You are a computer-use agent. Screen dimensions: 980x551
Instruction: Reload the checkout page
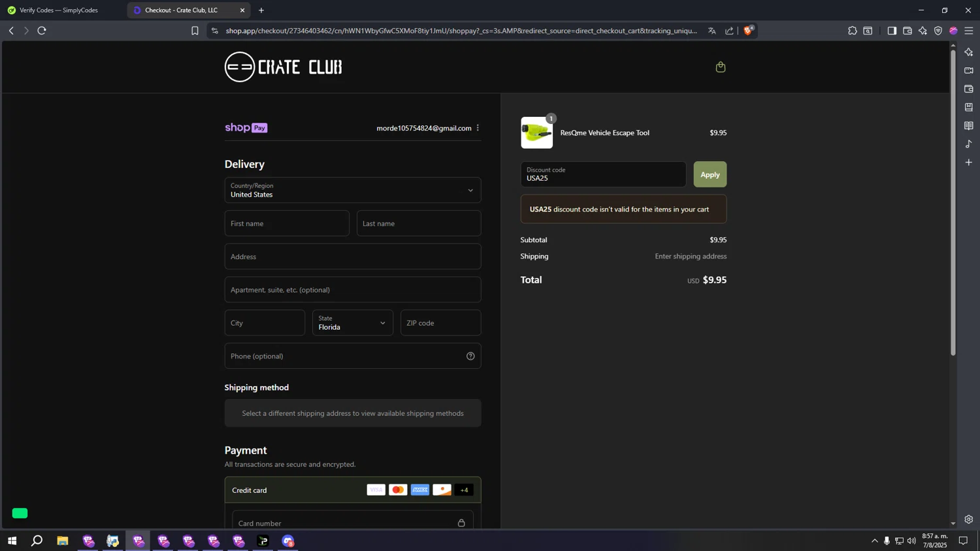pos(42,31)
